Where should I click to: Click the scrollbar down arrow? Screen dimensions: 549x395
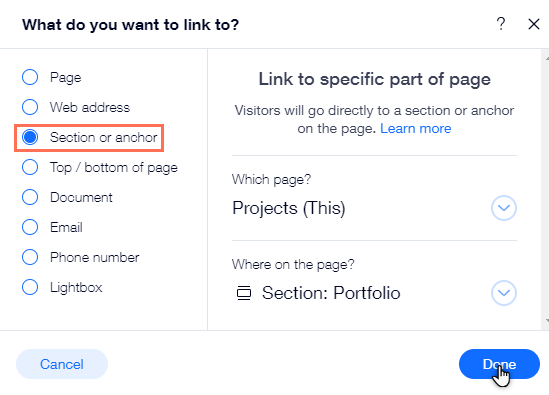coord(546,320)
